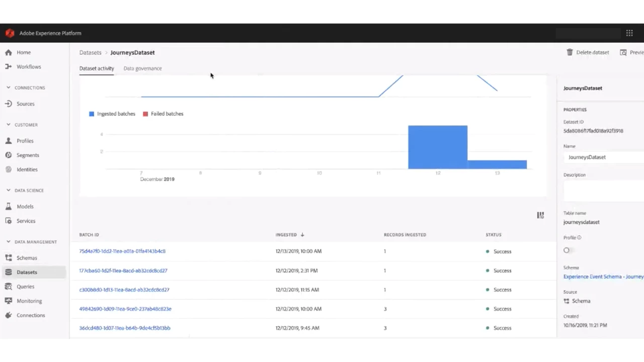This screenshot has width=644, height=362.
Task: Open batch 75d4a7f0-1dd2-11ea link
Action: [x=122, y=251]
